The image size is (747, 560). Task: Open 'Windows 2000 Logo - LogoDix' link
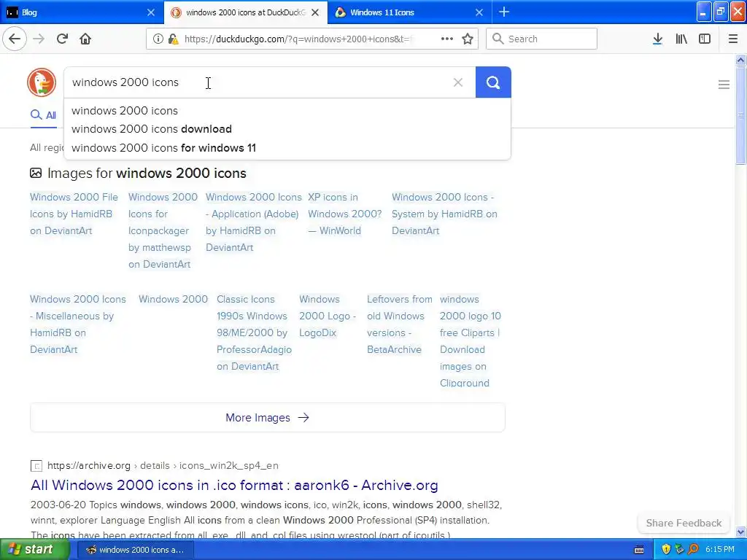pyautogui.click(x=328, y=316)
